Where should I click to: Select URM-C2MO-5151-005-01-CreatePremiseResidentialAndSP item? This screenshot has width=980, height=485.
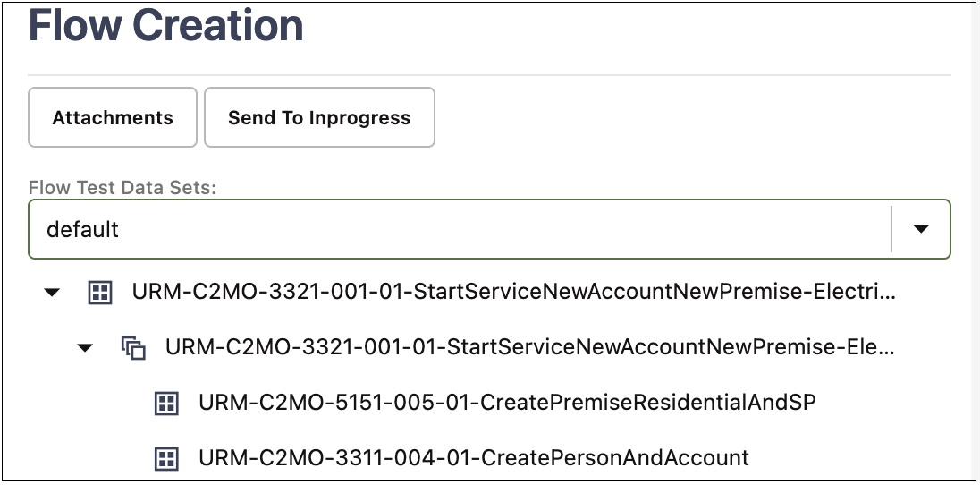click(x=508, y=403)
